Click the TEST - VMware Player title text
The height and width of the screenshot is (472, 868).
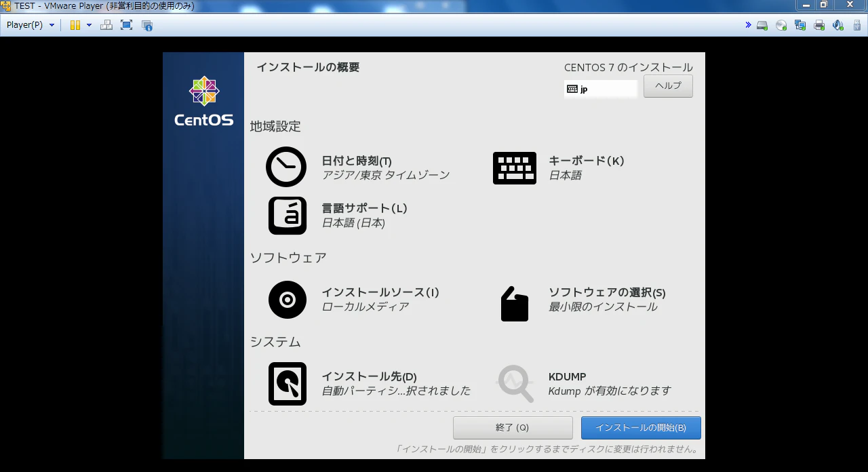[x=104, y=6]
